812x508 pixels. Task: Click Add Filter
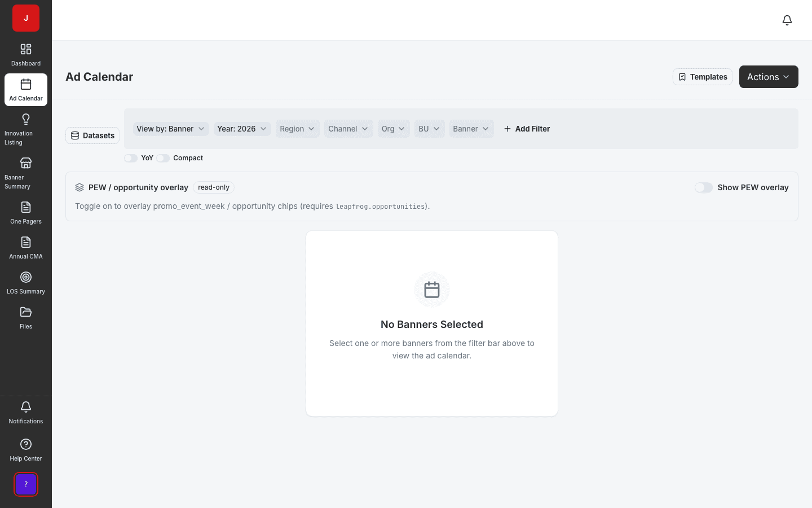[527, 129]
